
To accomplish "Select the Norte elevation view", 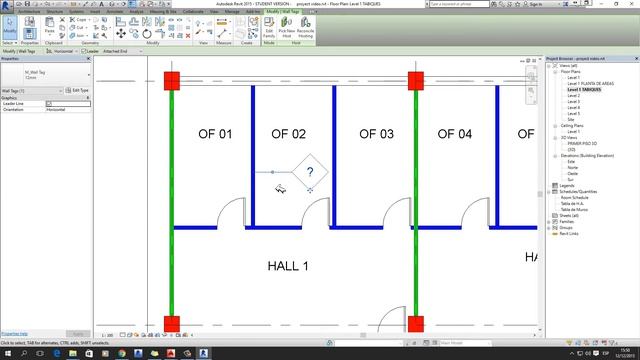I will point(573,168).
